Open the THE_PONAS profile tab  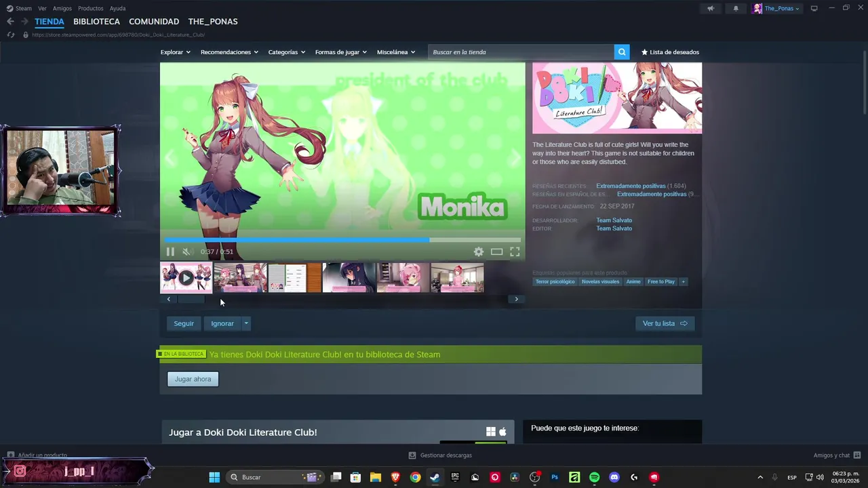click(213, 22)
